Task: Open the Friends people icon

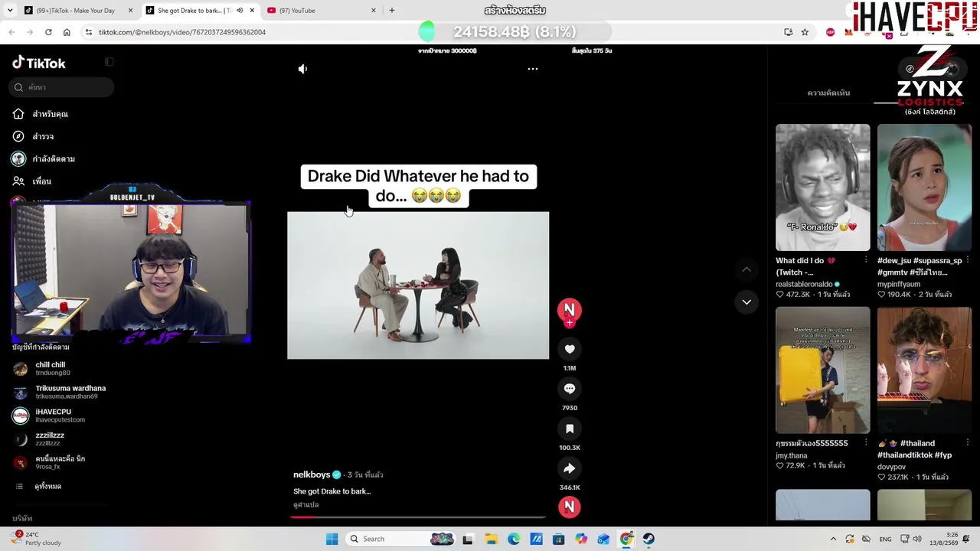Action: click(x=18, y=181)
